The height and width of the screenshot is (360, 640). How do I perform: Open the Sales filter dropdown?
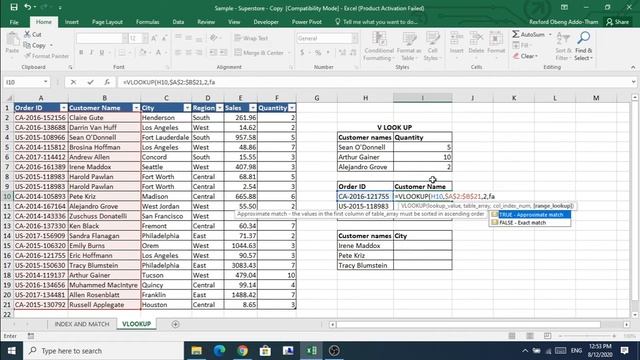click(x=253, y=108)
